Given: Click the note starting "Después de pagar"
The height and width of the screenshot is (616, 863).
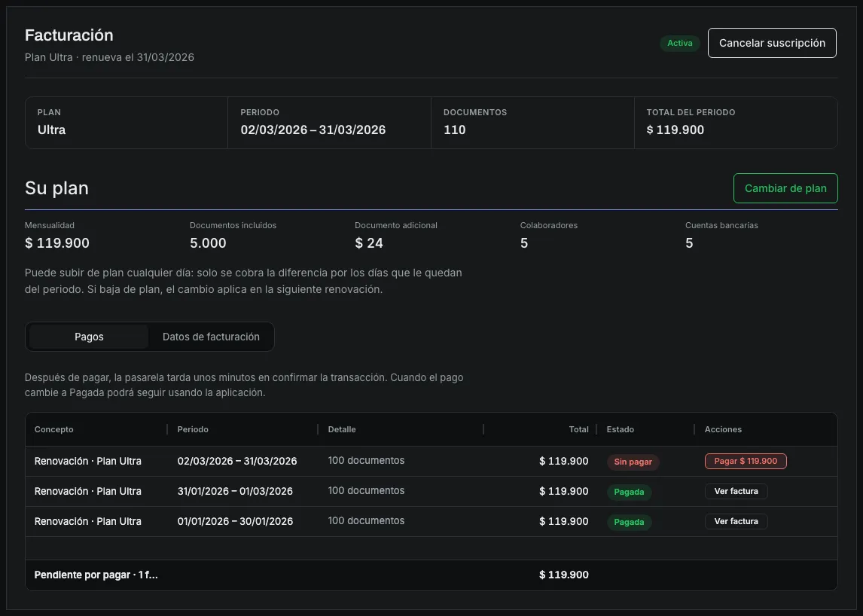Looking at the screenshot, I should click(x=244, y=385).
